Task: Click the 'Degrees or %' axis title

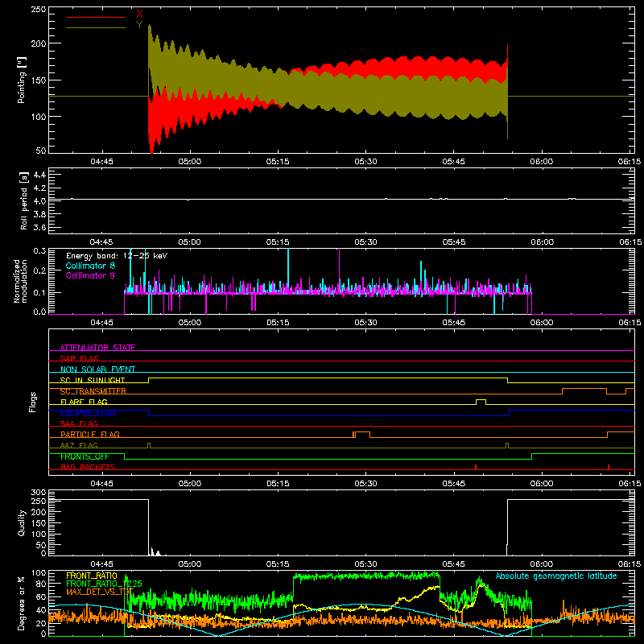Action: [x=22, y=603]
